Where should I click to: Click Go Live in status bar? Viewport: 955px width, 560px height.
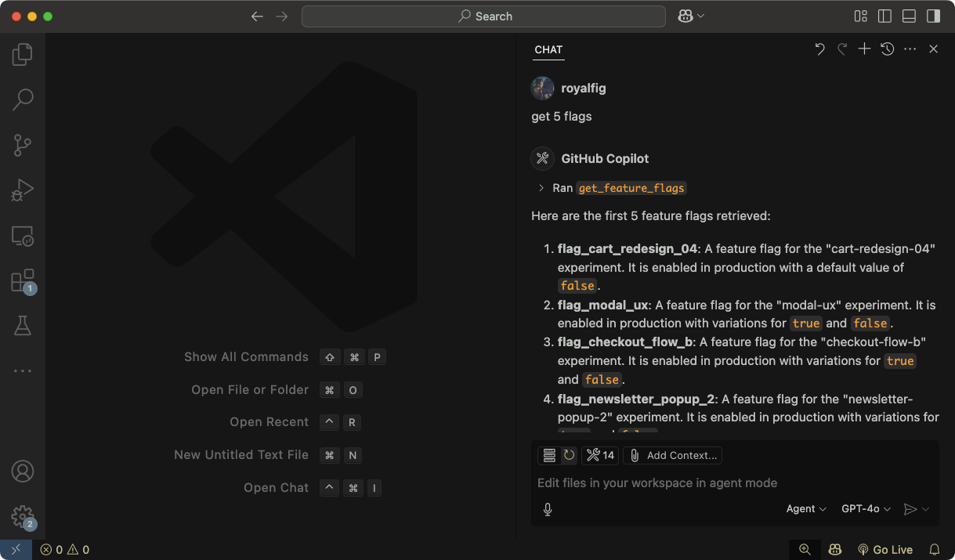[x=885, y=550]
